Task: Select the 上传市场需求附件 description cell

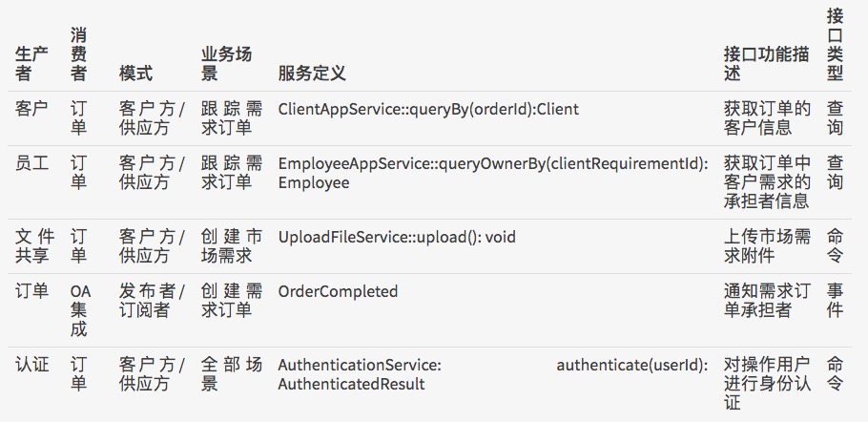Action: click(767, 245)
